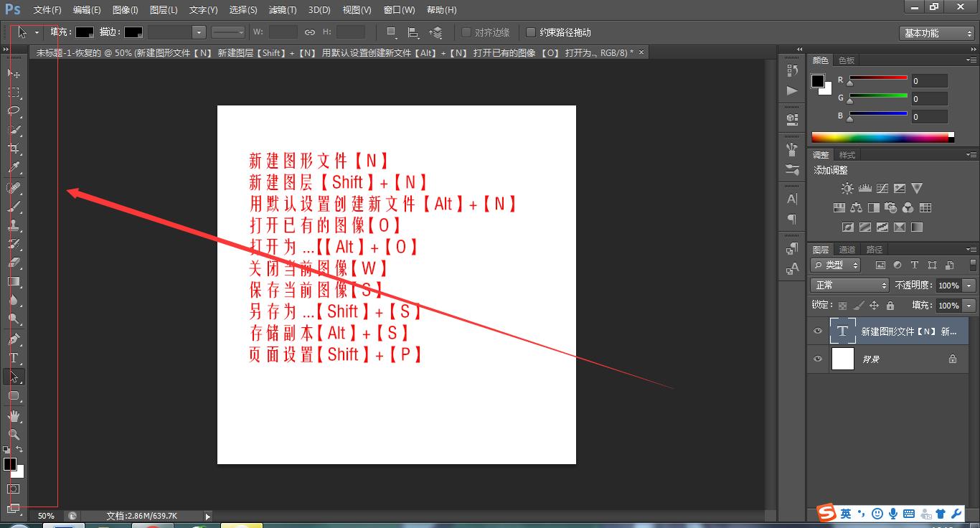Screen dimensions: 980x528
Task: Toggle lock position in Layers panel
Action: (x=875, y=306)
